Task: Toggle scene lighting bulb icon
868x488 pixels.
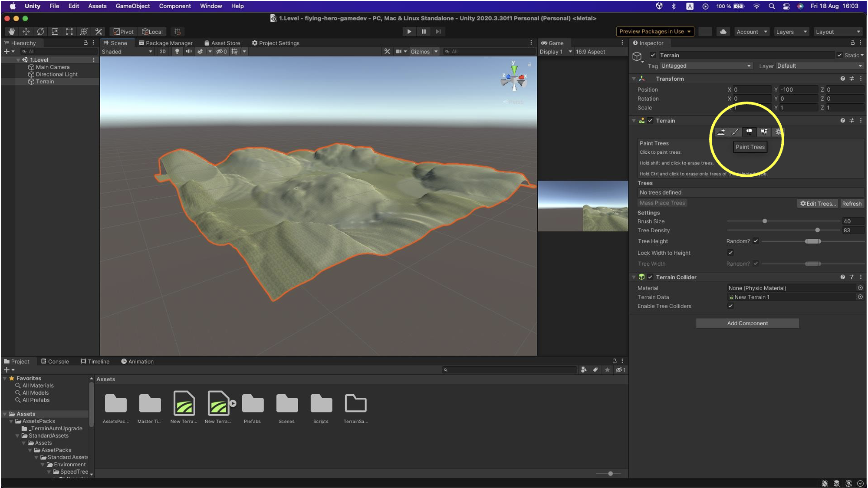Action: (x=177, y=52)
